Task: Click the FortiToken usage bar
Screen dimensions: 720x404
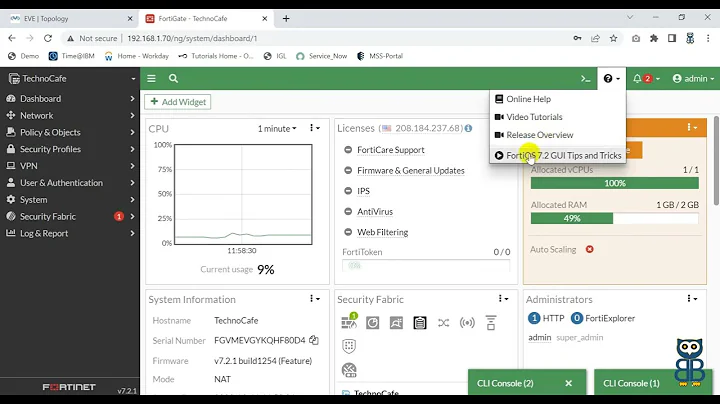Action: (x=426, y=265)
